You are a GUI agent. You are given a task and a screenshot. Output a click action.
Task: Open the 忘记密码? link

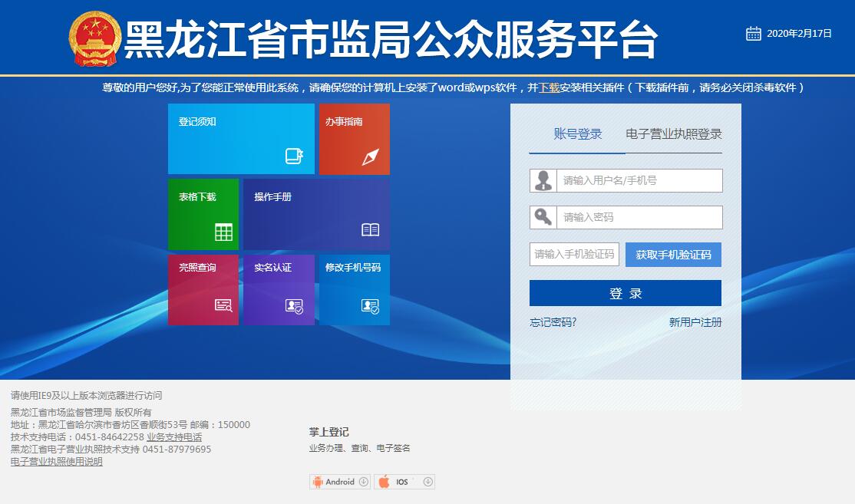pos(553,322)
